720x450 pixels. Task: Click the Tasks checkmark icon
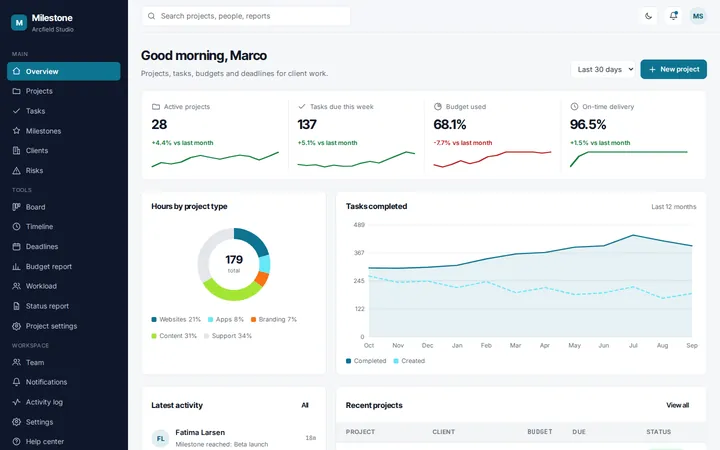[17, 111]
